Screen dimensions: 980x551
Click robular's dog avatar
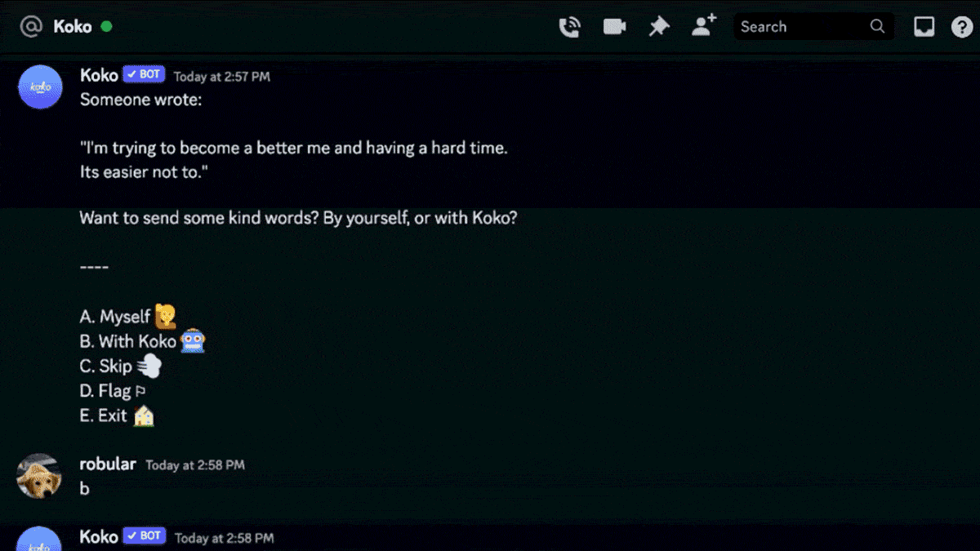[x=38, y=474]
